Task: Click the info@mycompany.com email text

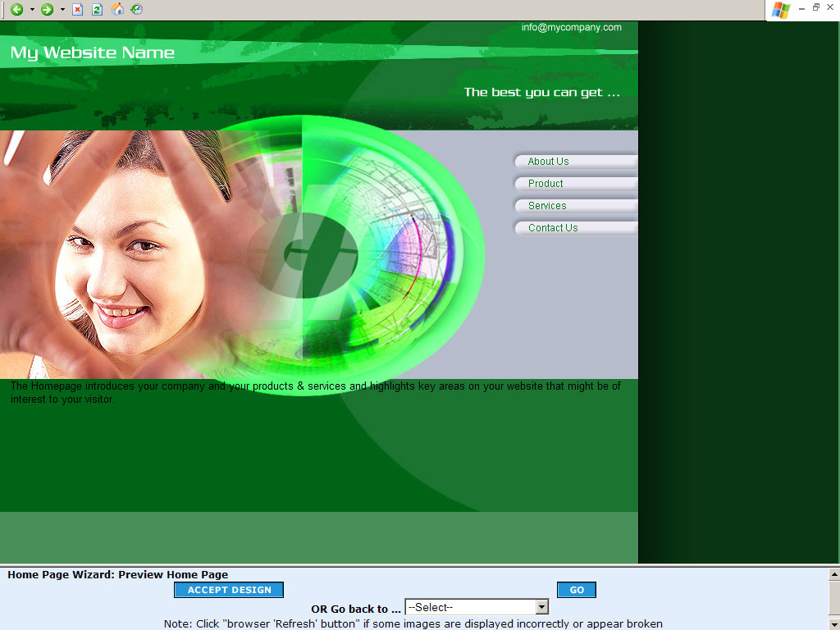Action: 572,27
